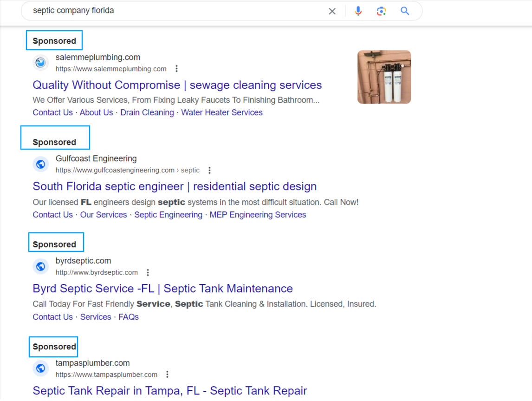532x401 pixels.
Task: Click the salemmeplumbing.com site favicon
Action: (40, 63)
